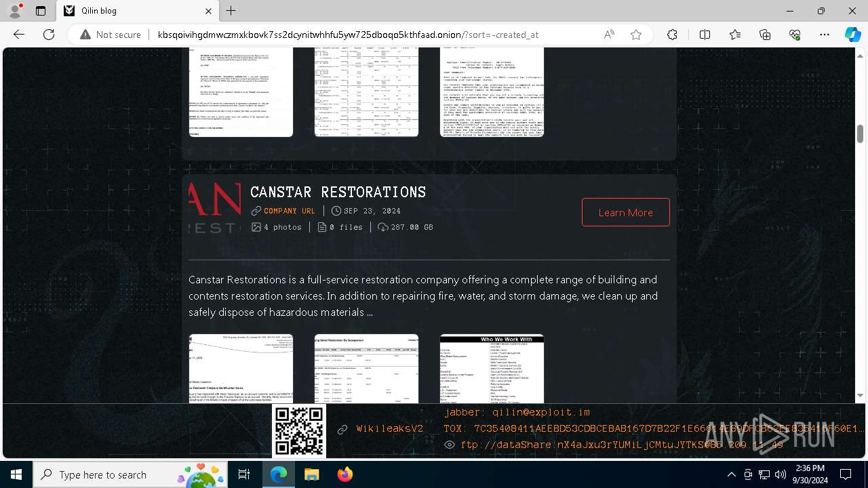The image size is (868, 488).
Task: Open previous post's first document thumbnail
Action: [241, 92]
